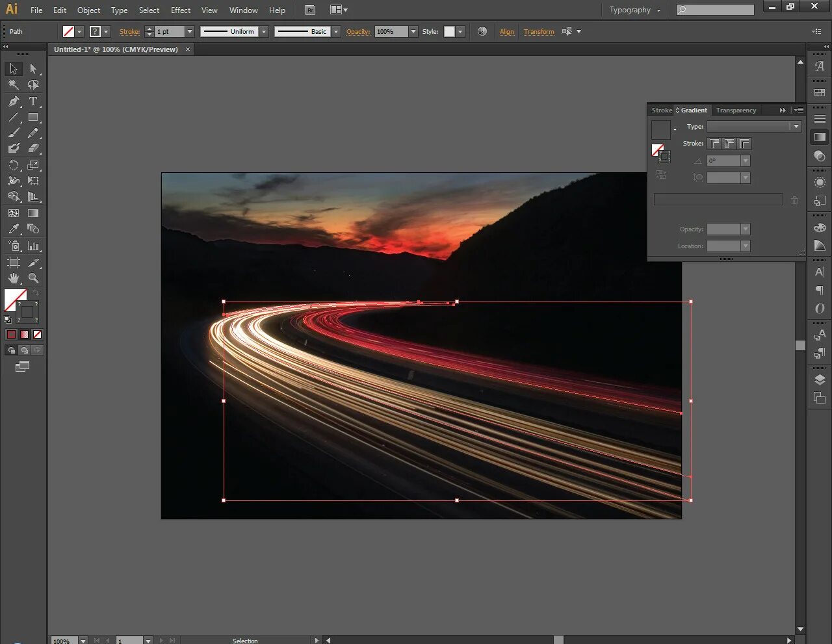Open the File menu
Image resolution: width=832 pixels, height=644 pixels.
click(36, 10)
